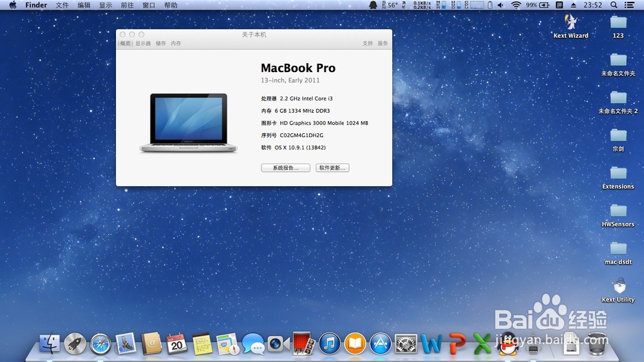Launch Microsoft Excel from Dock
This screenshot has width=644, height=362.
[482, 343]
